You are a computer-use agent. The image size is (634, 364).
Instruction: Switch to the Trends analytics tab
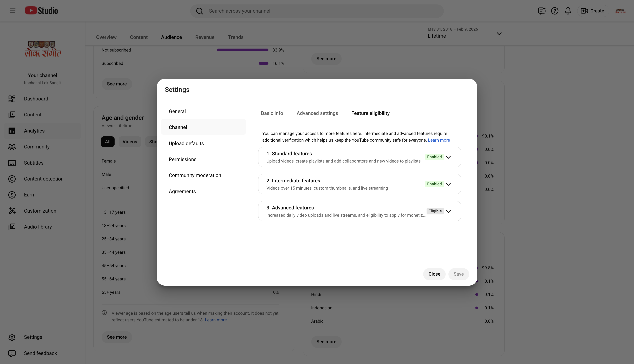click(236, 37)
